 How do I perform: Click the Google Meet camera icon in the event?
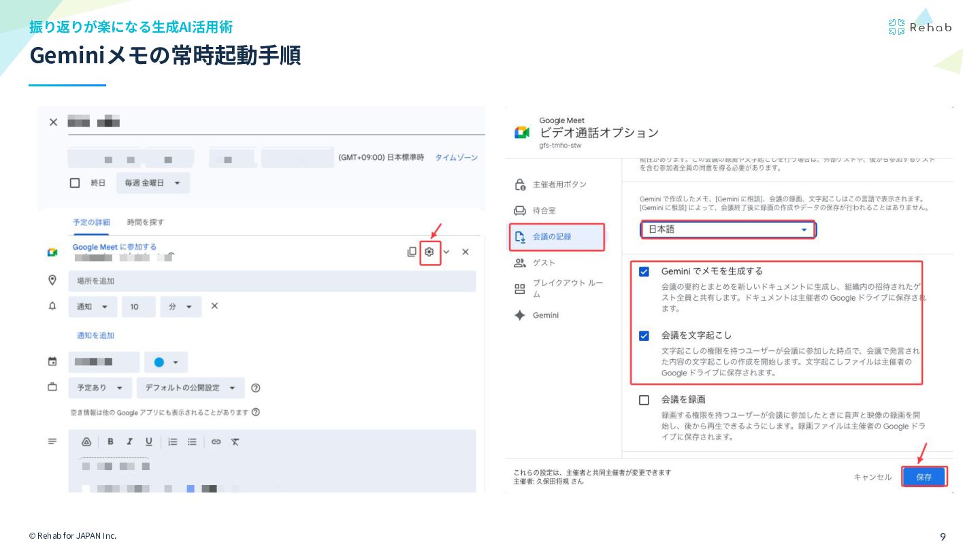point(52,252)
